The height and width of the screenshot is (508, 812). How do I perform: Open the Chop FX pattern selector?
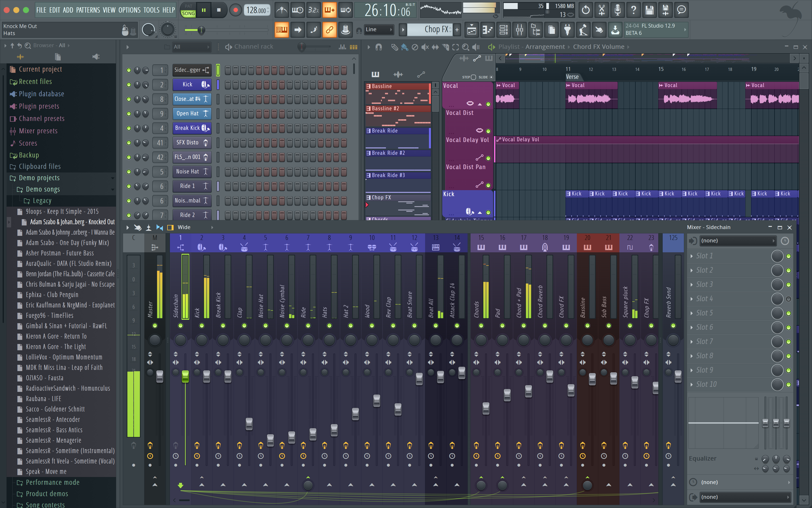(x=429, y=30)
